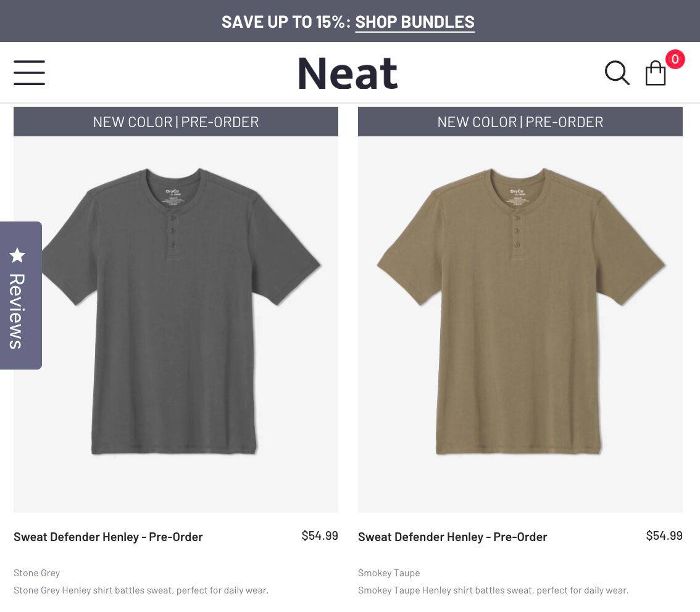Open Sweat Defender Henley title above Smokey Taupe
This screenshot has width=700, height=612.
tap(452, 537)
